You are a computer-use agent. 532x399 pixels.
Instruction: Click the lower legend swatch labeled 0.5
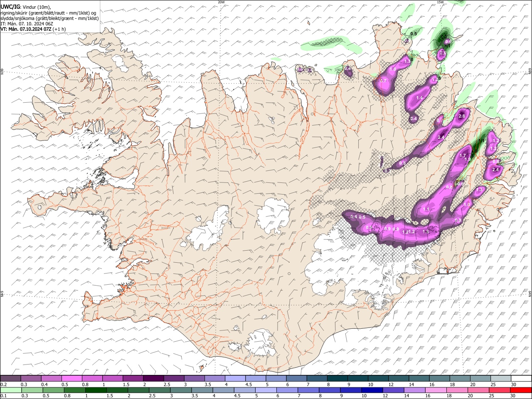53,390
